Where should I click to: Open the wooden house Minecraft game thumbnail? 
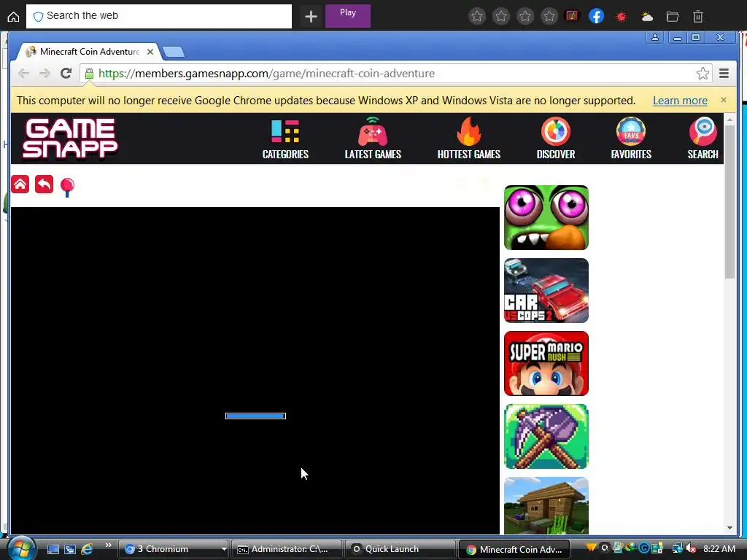(546, 506)
